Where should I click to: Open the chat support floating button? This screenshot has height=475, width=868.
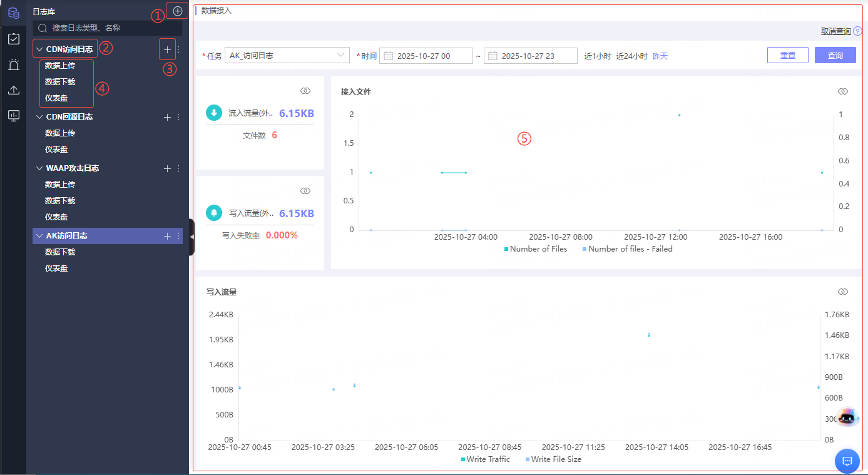[847, 461]
